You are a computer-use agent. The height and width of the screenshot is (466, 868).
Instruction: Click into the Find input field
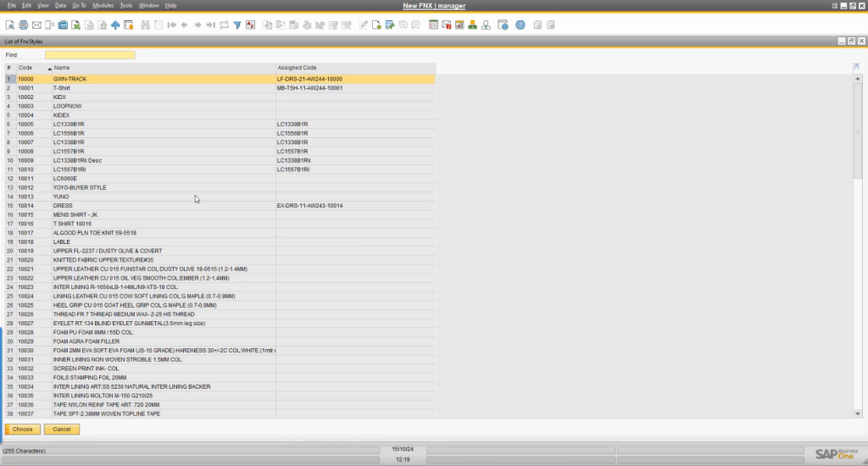[x=89, y=55]
